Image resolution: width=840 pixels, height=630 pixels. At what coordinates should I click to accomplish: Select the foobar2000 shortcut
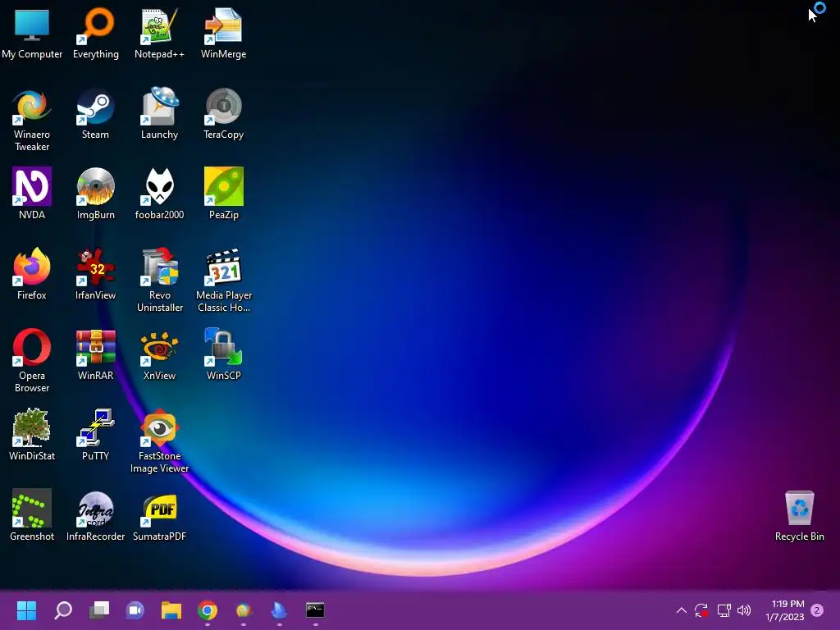coord(160,194)
